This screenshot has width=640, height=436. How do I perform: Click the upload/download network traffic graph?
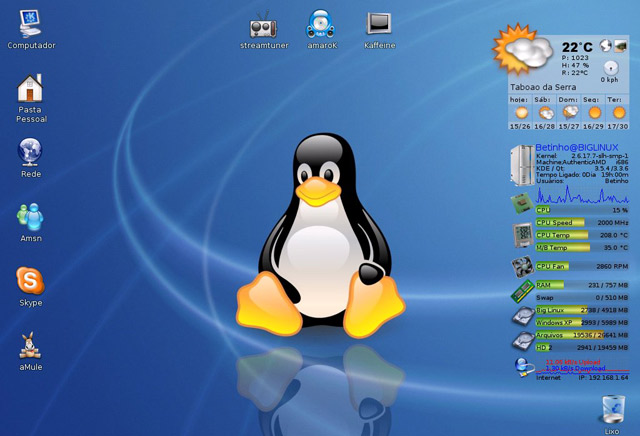tap(582, 366)
